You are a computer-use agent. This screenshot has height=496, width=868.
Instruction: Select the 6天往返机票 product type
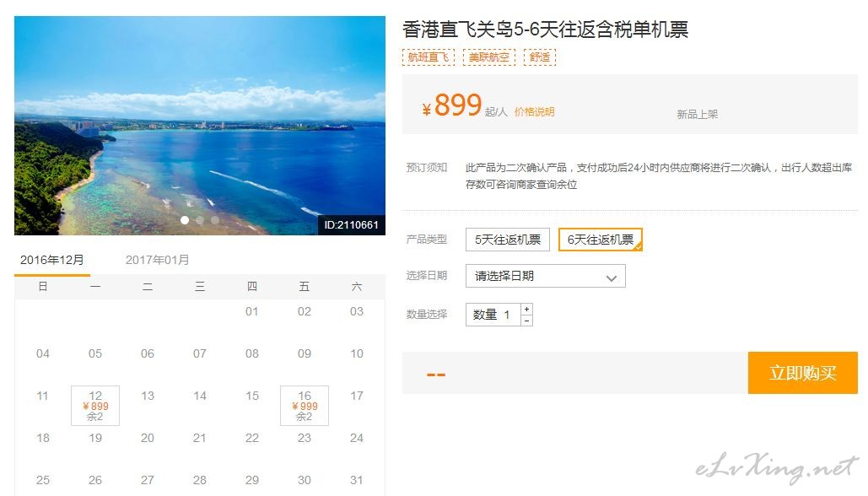click(601, 240)
